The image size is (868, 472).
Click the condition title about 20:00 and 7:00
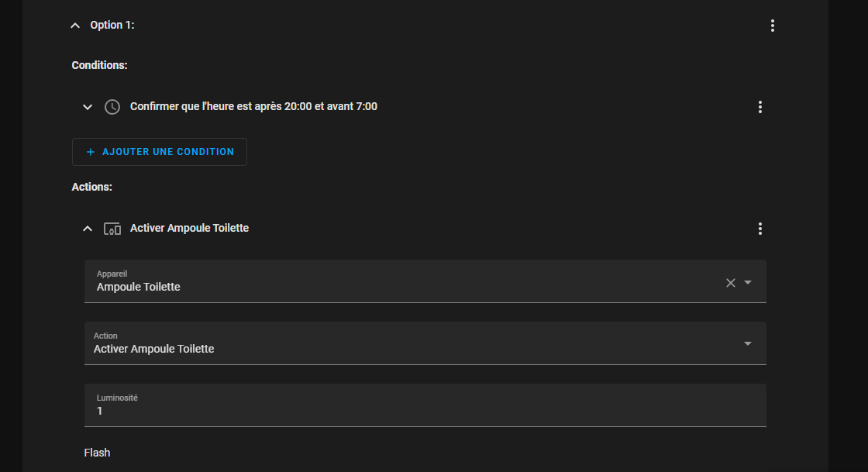pos(253,107)
